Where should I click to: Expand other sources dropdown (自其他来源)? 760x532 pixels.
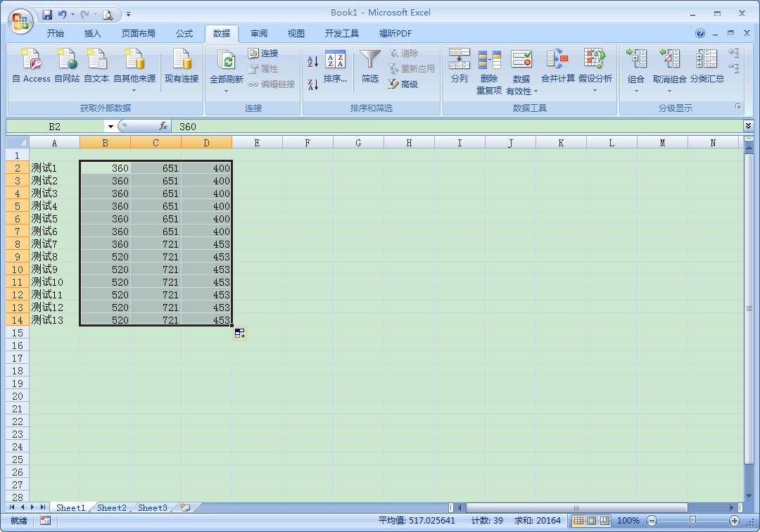click(134, 90)
